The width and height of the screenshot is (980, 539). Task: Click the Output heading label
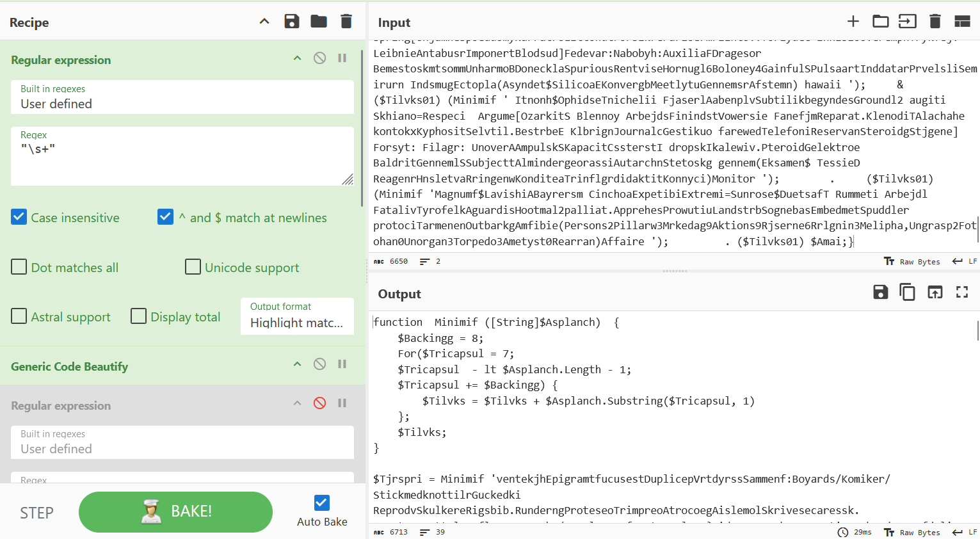coord(399,294)
